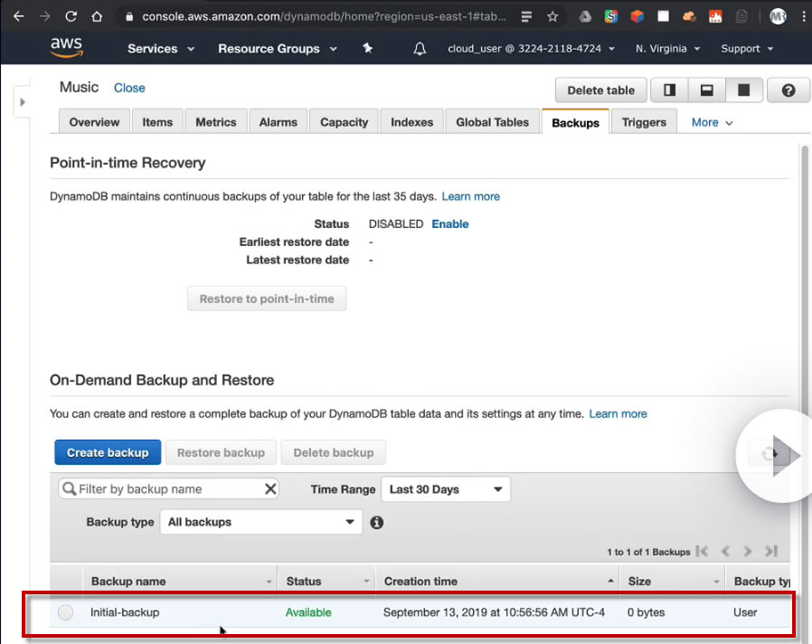Close the Music table panel
Viewport: 812px width, 644px height.
(x=129, y=88)
